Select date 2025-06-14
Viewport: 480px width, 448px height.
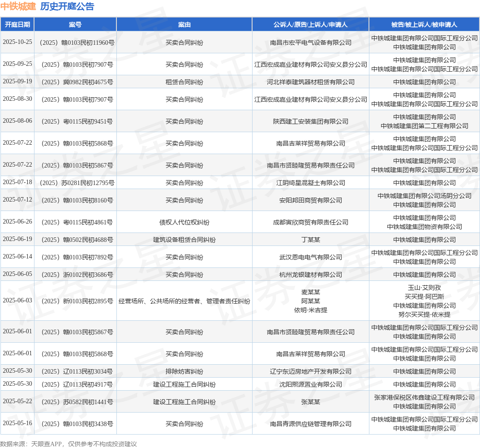click(x=17, y=257)
